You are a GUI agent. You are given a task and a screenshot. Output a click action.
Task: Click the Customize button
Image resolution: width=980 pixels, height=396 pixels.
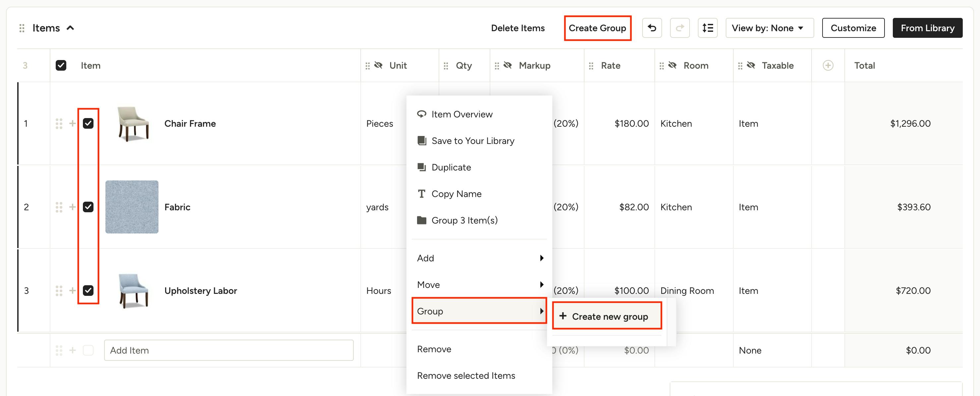(853, 28)
